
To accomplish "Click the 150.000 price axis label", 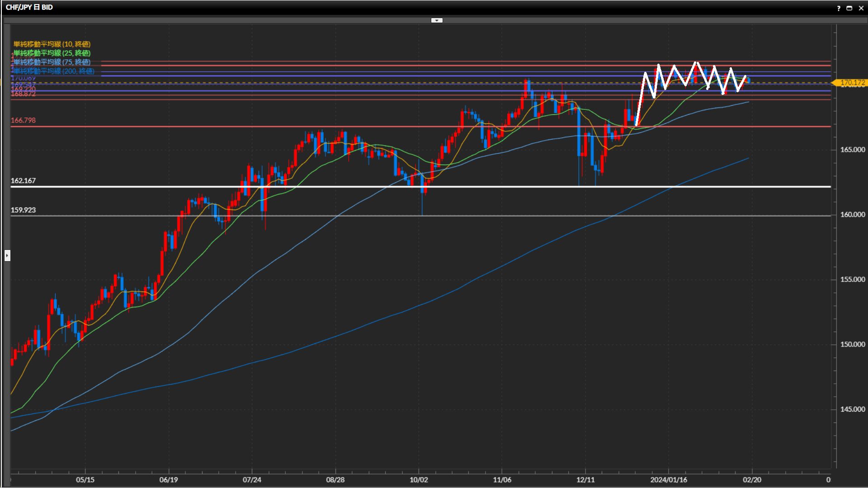I will [852, 344].
